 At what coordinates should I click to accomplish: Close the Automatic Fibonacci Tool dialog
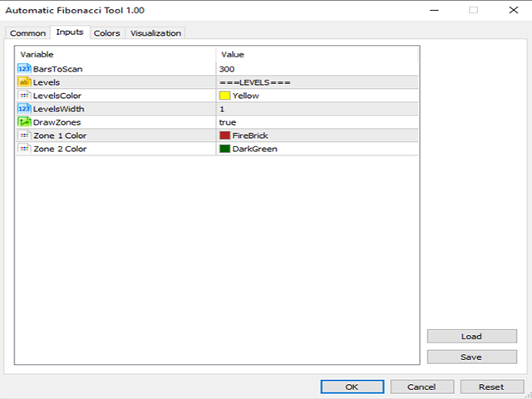tap(514, 10)
